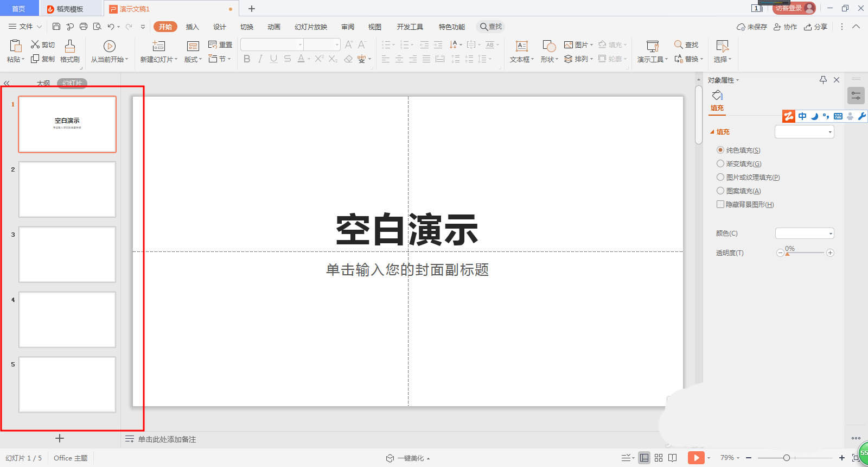Pin the 对象属性 panel

(x=823, y=80)
